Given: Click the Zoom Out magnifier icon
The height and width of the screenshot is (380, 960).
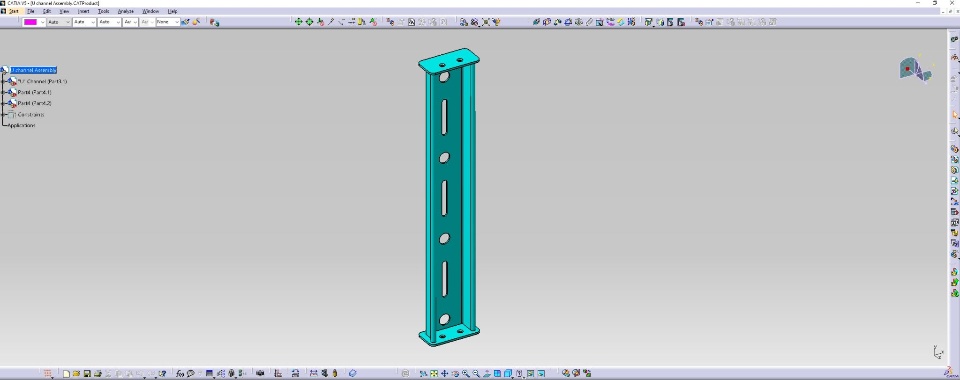Looking at the screenshot, I should tap(476, 373).
